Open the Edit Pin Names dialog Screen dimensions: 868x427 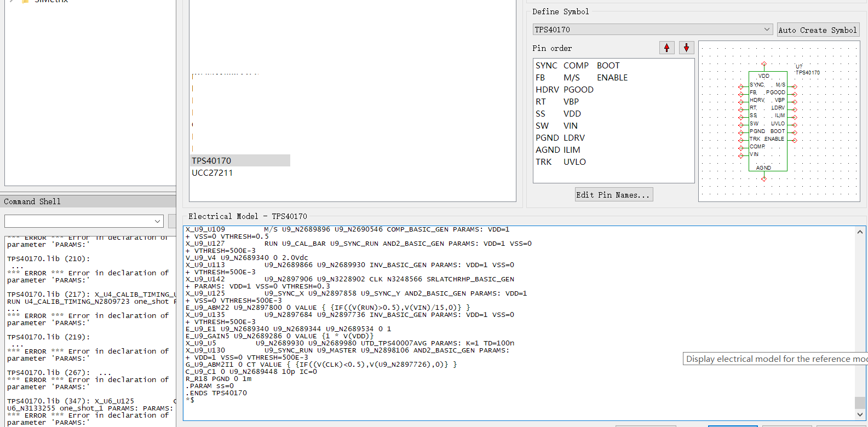click(x=614, y=195)
